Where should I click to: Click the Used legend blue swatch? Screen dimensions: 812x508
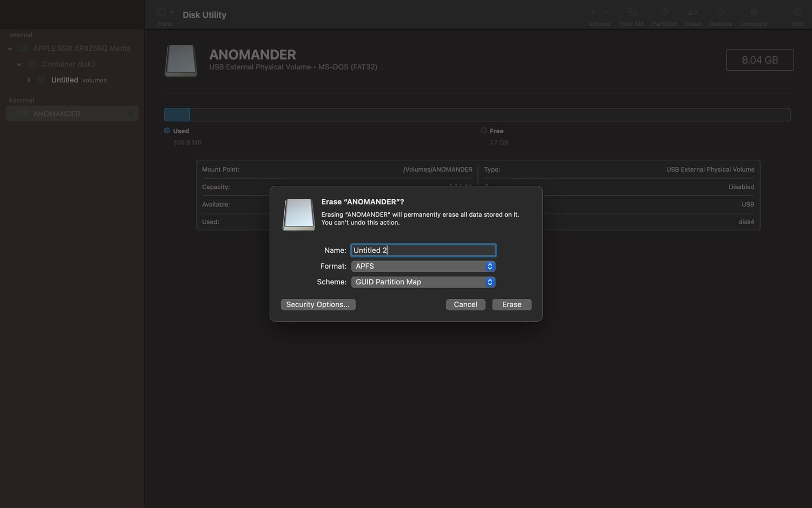pyautogui.click(x=167, y=131)
